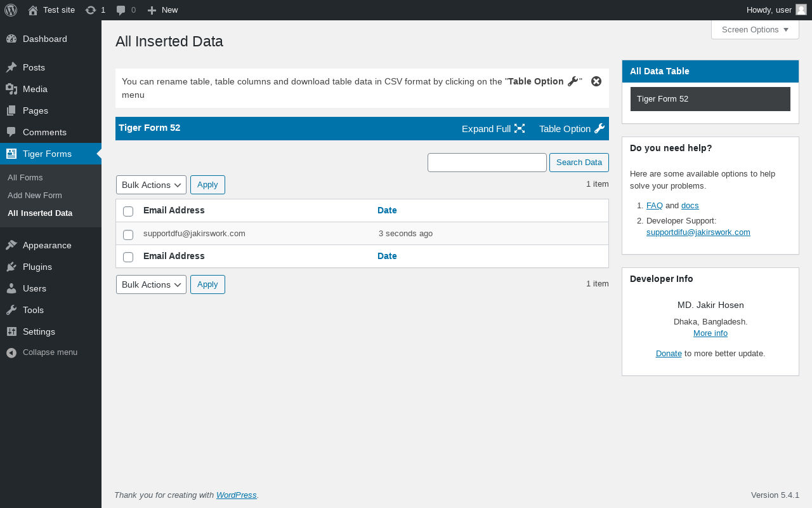Open Table Option wrench menu
812x508 pixels.
tap(599, 128)
